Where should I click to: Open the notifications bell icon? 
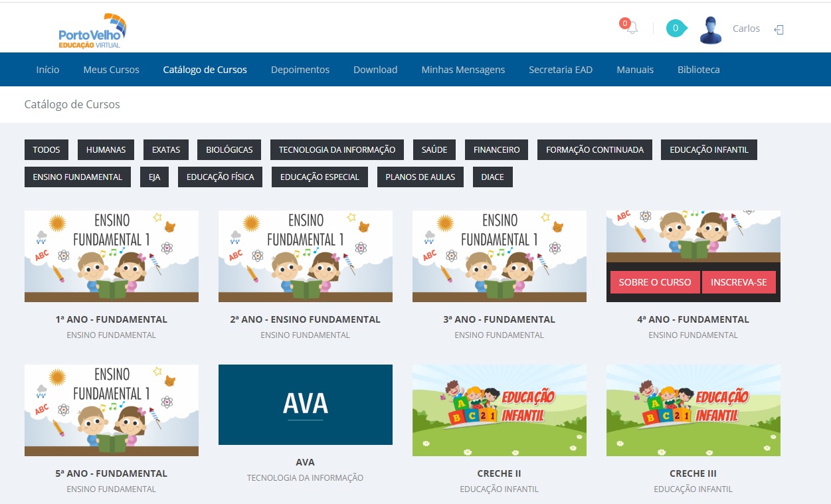tap(631, 29)
